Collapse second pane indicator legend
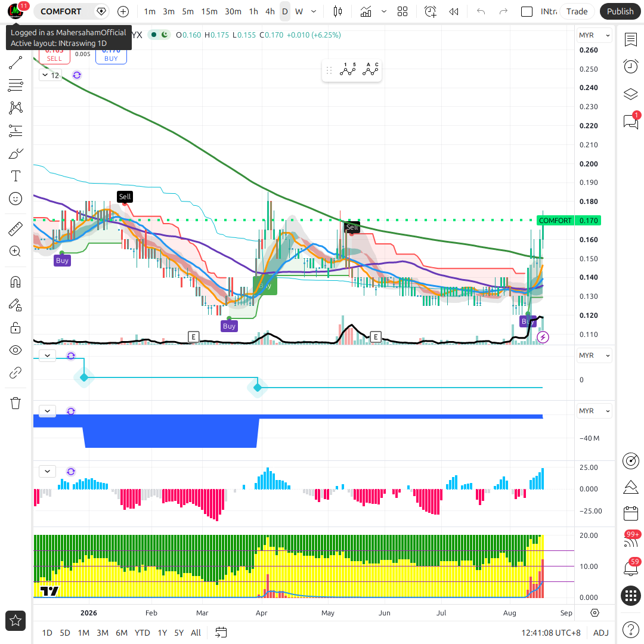The image size is (644, 644). point(47,355)
